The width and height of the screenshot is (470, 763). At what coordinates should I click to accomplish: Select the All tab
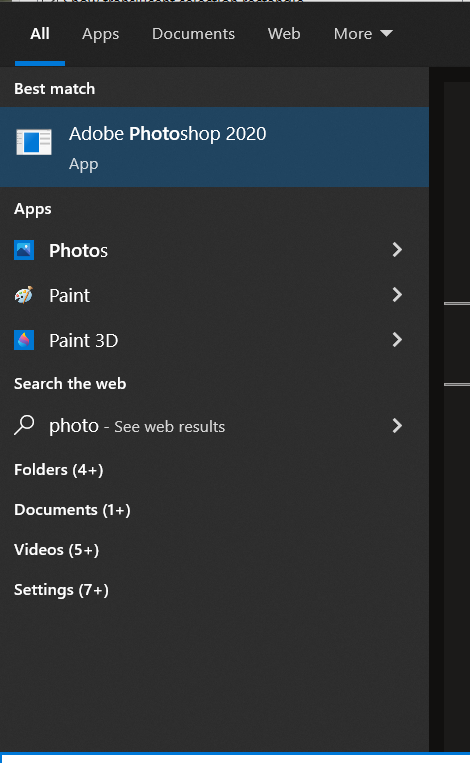pyautogui.click(x=39, y=34)
